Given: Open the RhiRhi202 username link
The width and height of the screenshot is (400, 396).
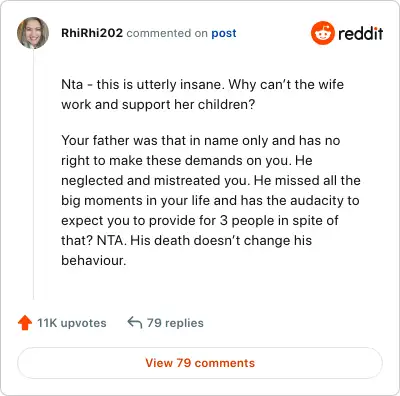Looking at the screenshot, I should coord(92,33).
